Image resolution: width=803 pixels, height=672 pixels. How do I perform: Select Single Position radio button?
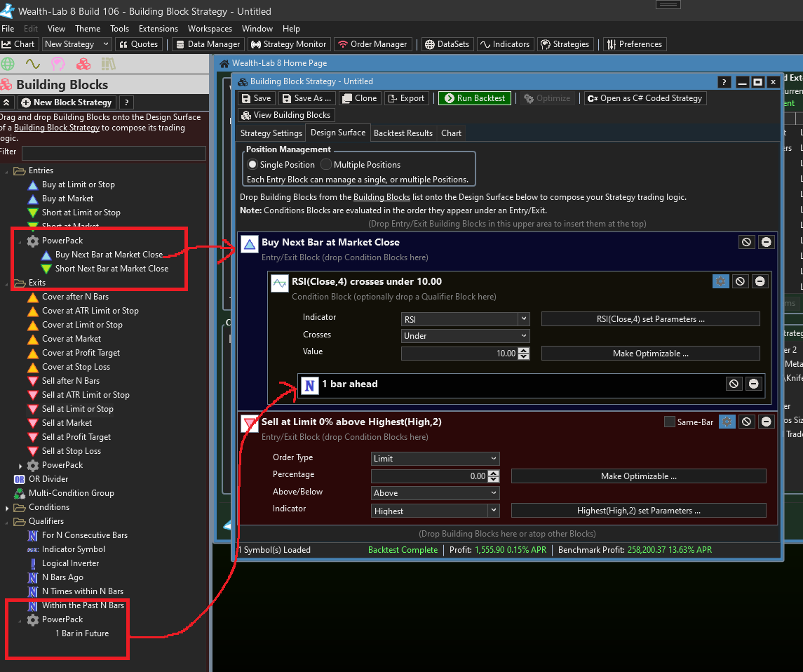252,164
